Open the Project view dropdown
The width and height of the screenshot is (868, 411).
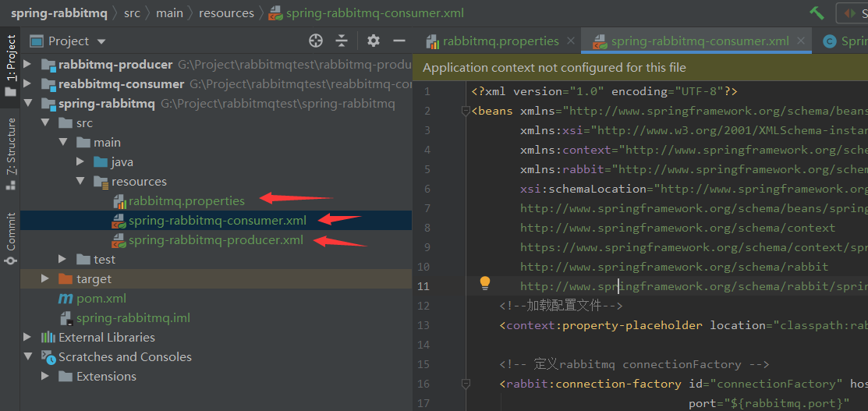[x=101, y=41]
